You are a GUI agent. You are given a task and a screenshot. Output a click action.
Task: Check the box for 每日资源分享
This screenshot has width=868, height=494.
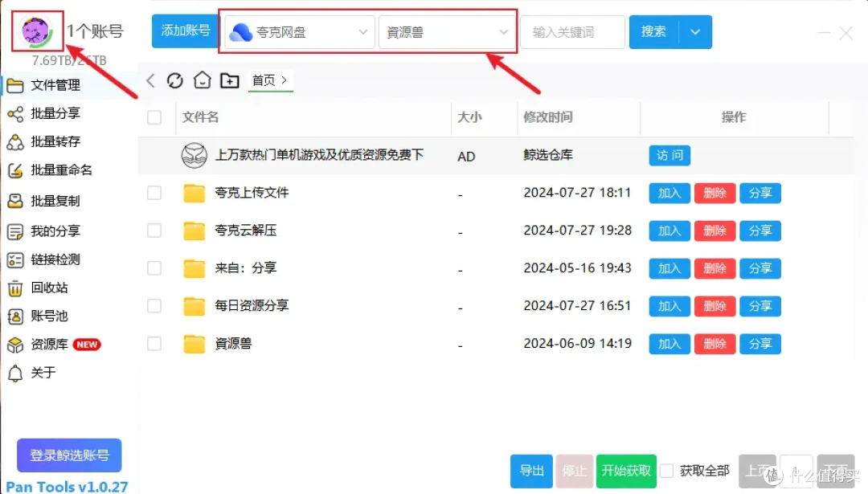(154, 306)
